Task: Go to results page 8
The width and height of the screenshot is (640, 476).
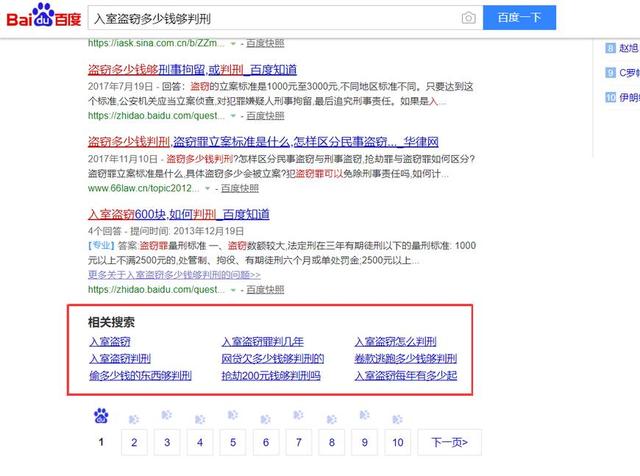Action: pos(332,443)
